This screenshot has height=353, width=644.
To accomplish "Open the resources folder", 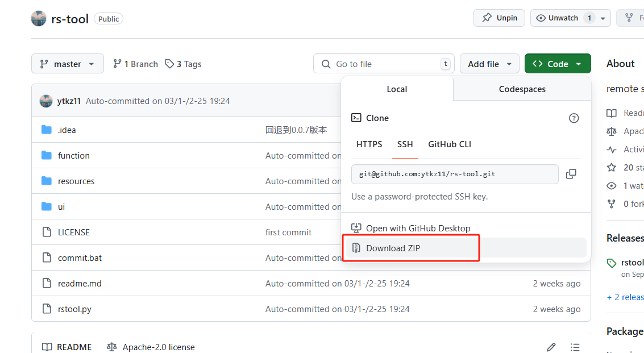I will pos(76,181).
